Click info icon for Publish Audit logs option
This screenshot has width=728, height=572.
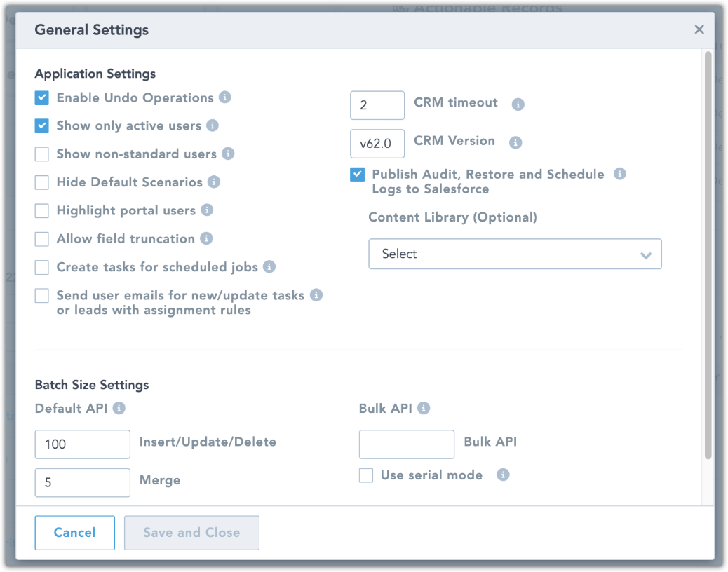(620, 174)
